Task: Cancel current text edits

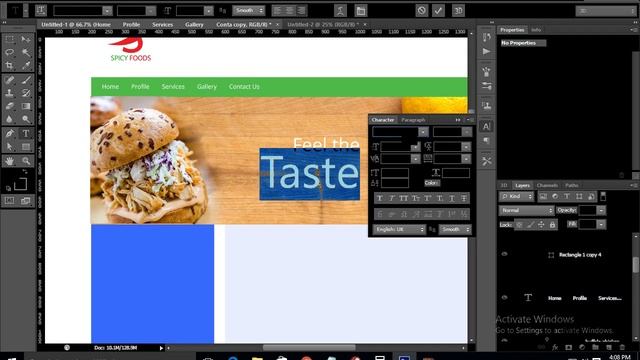Action: (x=422, y=10)
